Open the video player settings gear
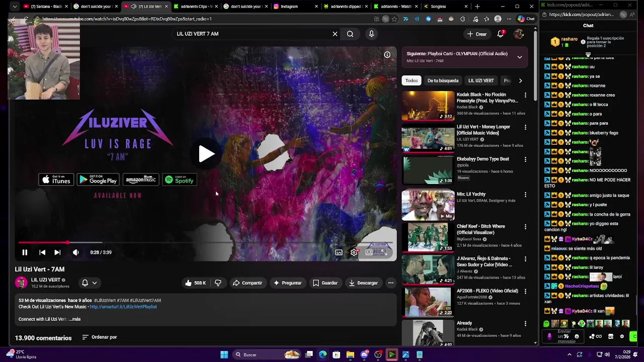Viewport: 644px width, 362px height. point(354,252)
